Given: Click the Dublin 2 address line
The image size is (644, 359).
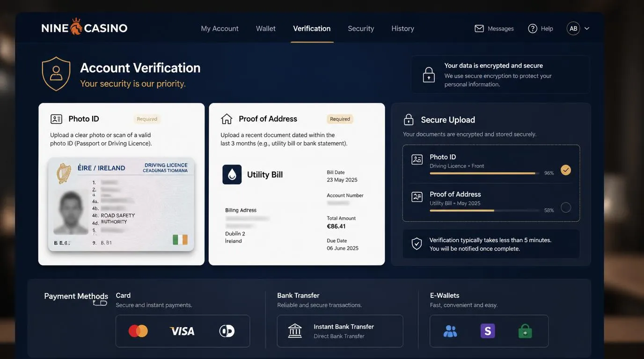Looking at the screenshot, I should point(235,233).
